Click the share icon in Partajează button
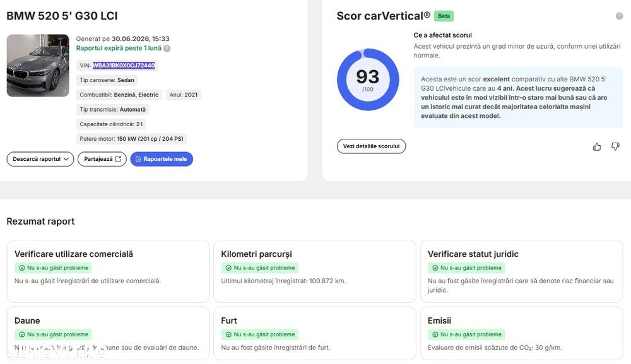The image size is (631, 364). pyautogui.click(x=118, y=159)
